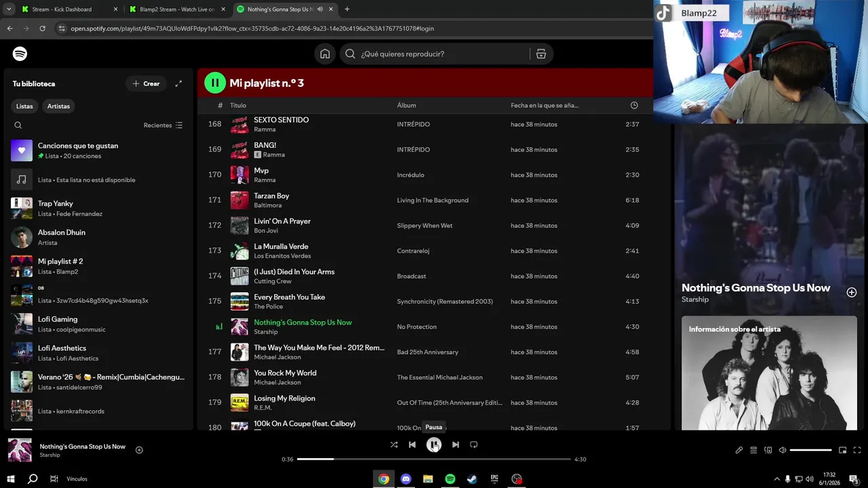Open lyrics microphone icon

point(739,450)
